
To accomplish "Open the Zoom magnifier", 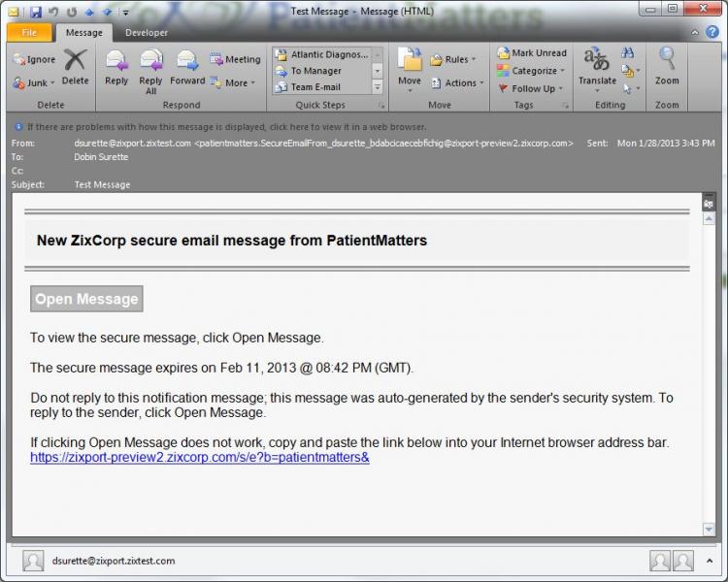I will 667,67.
